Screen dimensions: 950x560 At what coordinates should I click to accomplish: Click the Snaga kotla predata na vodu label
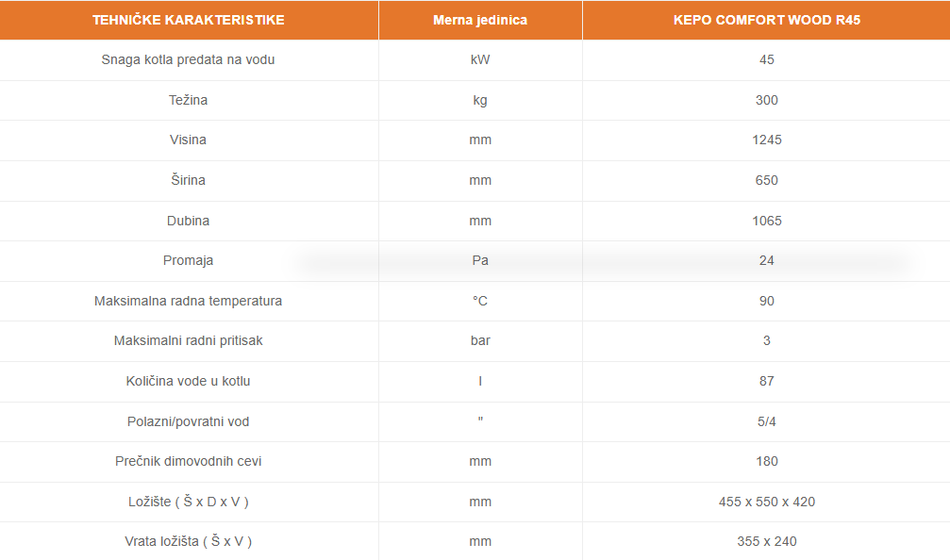tap(189, 59)
